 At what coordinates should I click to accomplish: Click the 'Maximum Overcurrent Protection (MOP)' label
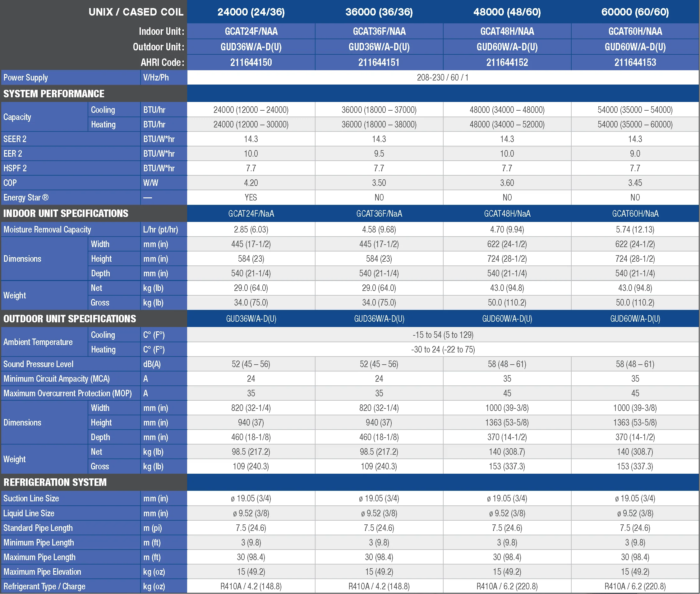click(68, 393)
